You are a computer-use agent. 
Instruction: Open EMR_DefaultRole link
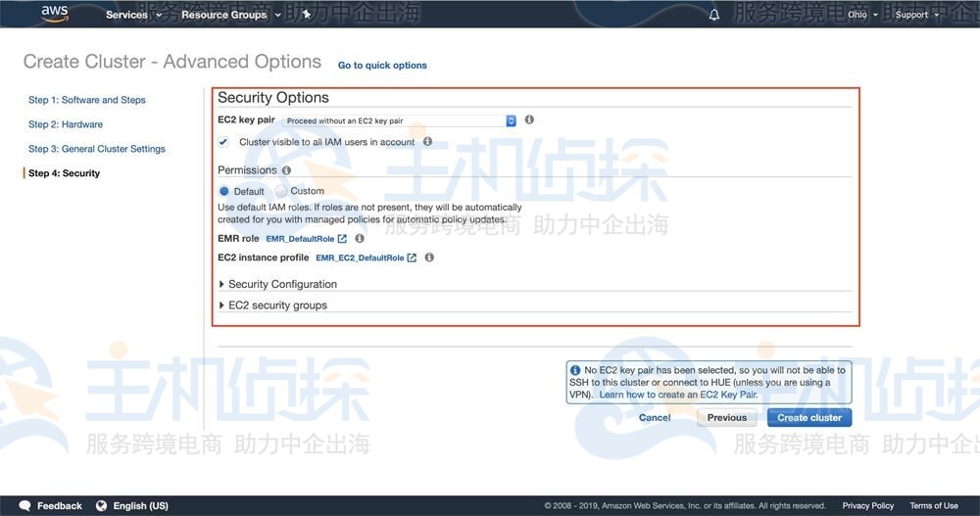[x=300, y=239]
